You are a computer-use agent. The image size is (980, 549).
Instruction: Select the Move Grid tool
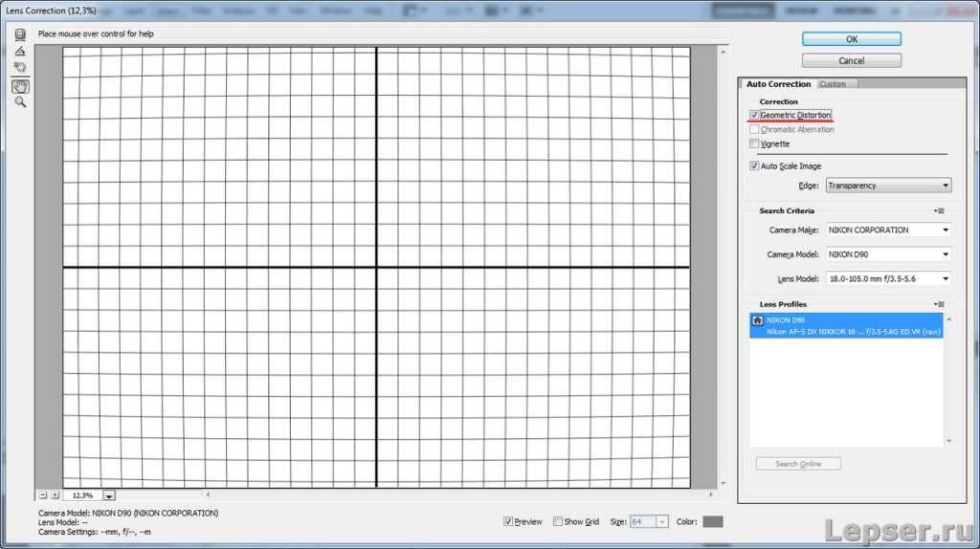pyautogui.click(x=20, y=68)
